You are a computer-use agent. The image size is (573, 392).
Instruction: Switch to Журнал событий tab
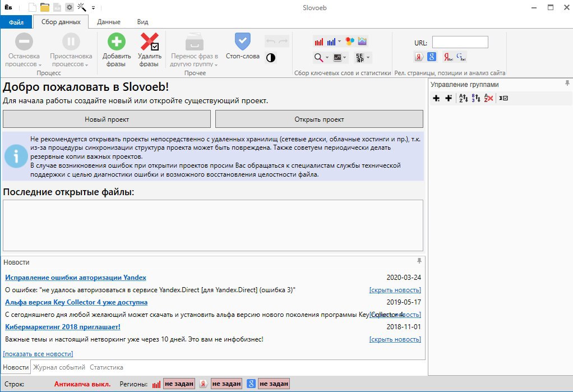(x=59, y=367)
